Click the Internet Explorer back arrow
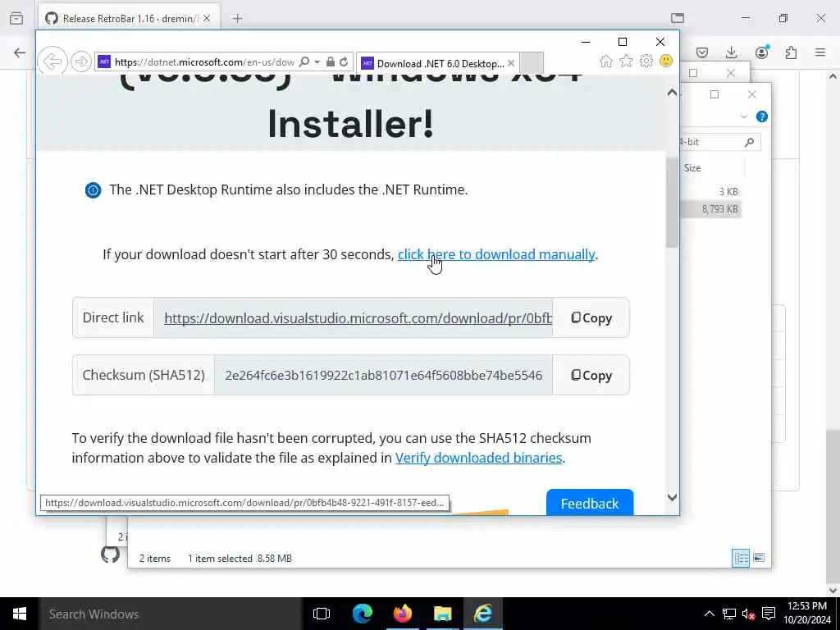Viewport: 840px width, 630px height. point(52,62)
